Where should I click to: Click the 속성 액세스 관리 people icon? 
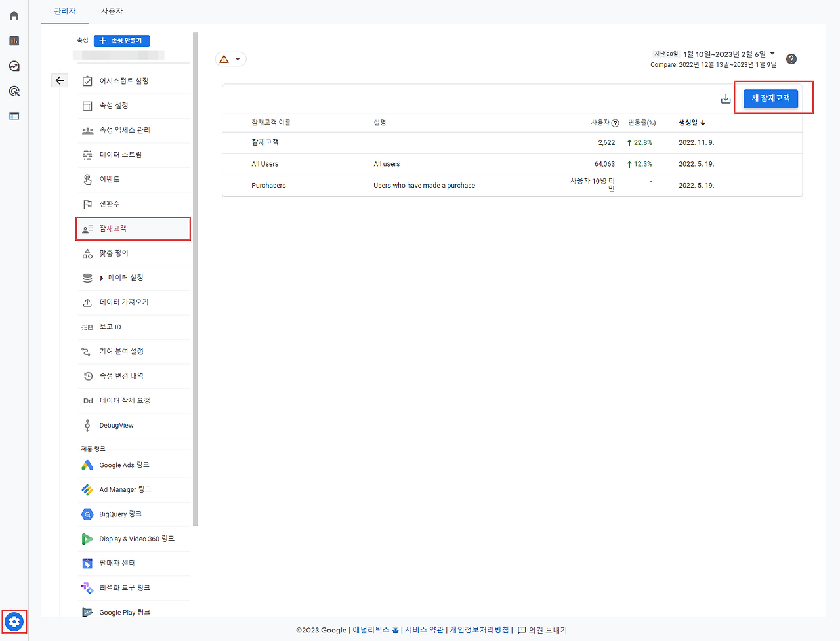[87, 131]
